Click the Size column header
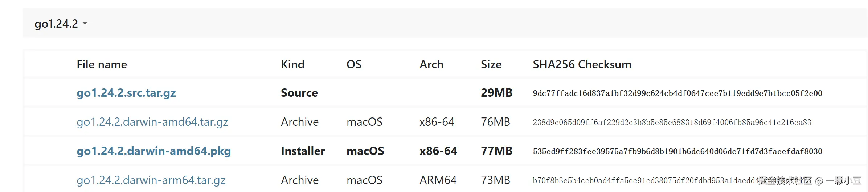868x192 pixels. tap(491, 65)
